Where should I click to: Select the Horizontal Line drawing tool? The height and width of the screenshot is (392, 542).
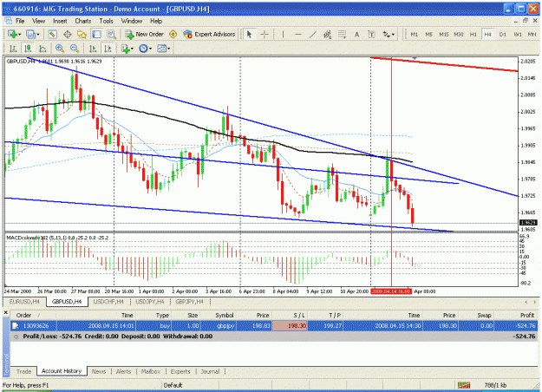tap(298, 34)
